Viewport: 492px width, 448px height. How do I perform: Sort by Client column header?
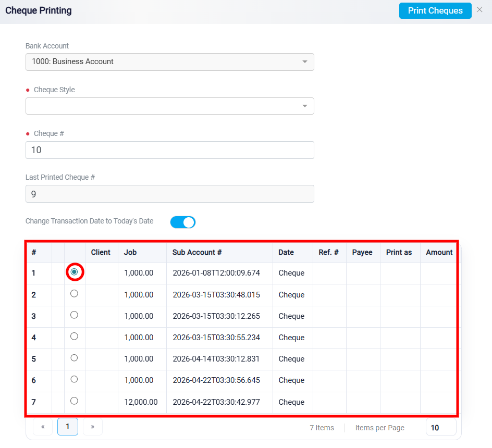(101, 252)
